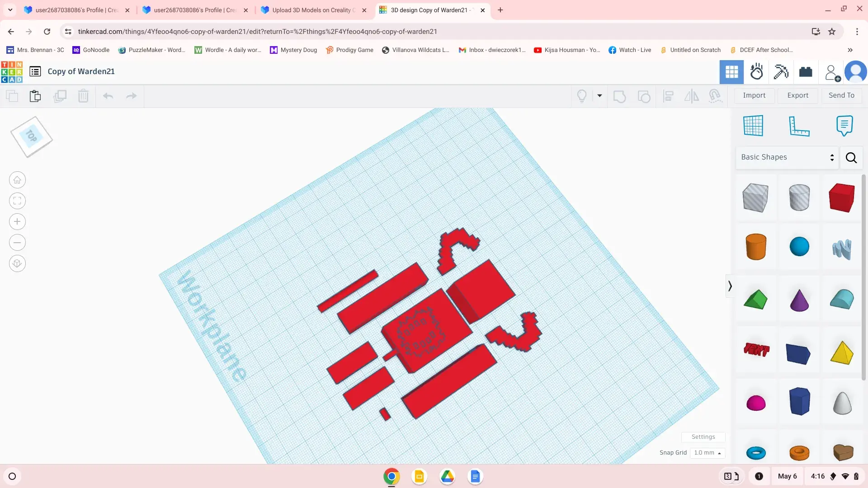Zoom in with the plus icon
The height and width of the screenshot is (488, 868).
click(x=17, y=221)
